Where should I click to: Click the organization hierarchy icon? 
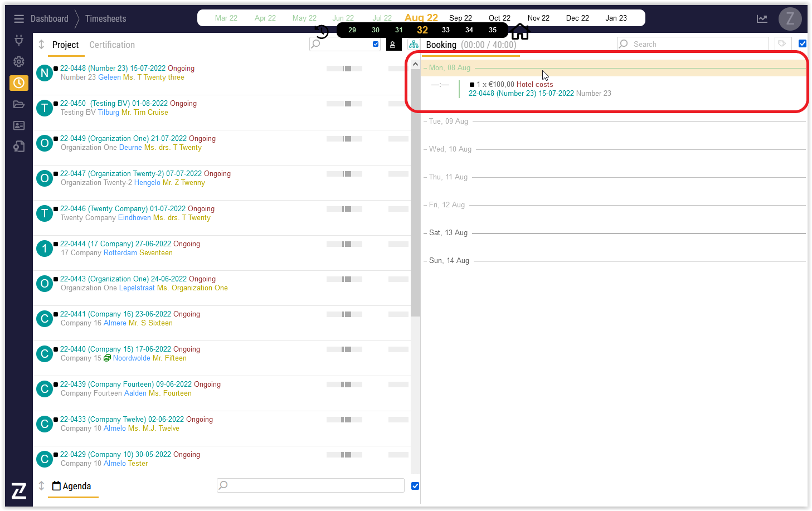pyautogui.click(x=414, y=45)
